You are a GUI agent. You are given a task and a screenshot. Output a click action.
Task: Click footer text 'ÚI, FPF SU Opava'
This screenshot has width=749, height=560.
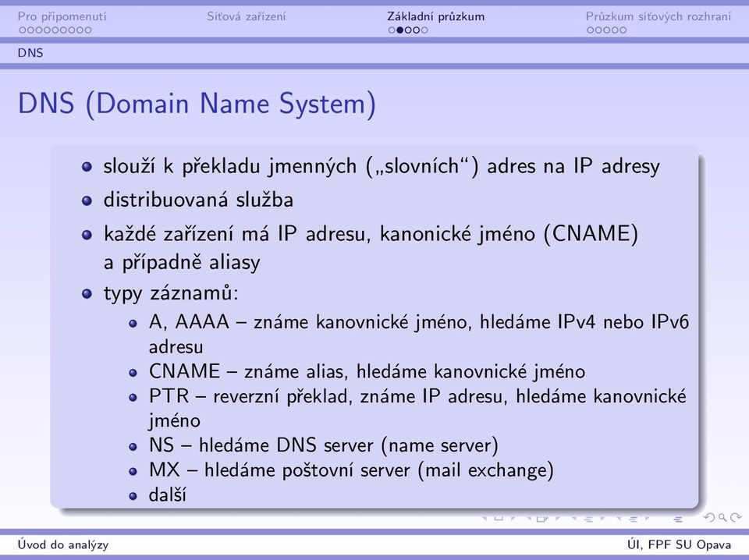click(680, 544)
